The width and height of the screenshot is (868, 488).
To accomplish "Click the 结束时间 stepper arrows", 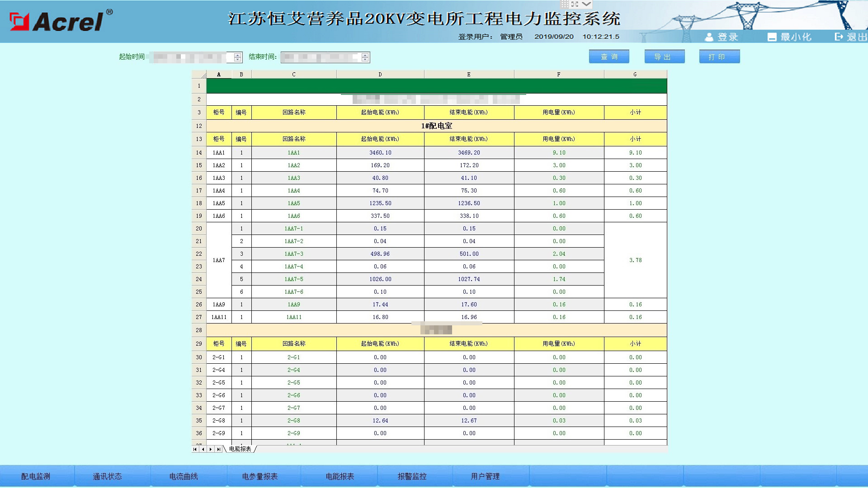I will point(365,57).
